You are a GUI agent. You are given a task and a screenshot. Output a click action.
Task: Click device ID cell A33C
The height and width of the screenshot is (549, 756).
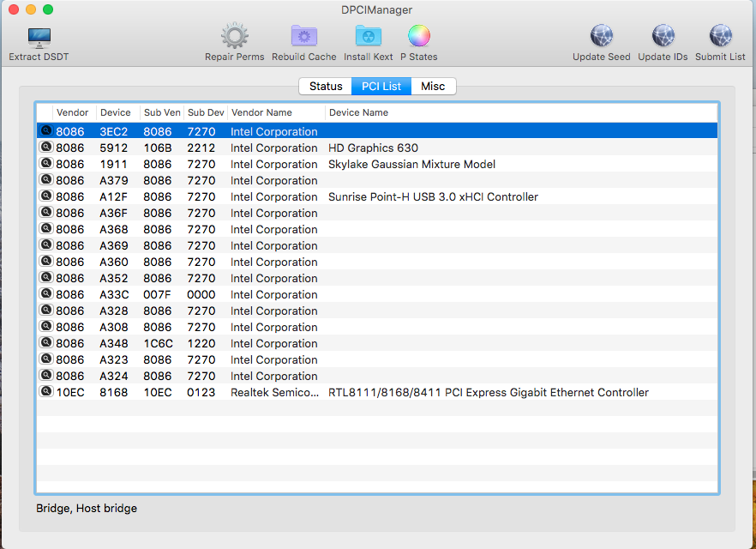coord(114,295)
